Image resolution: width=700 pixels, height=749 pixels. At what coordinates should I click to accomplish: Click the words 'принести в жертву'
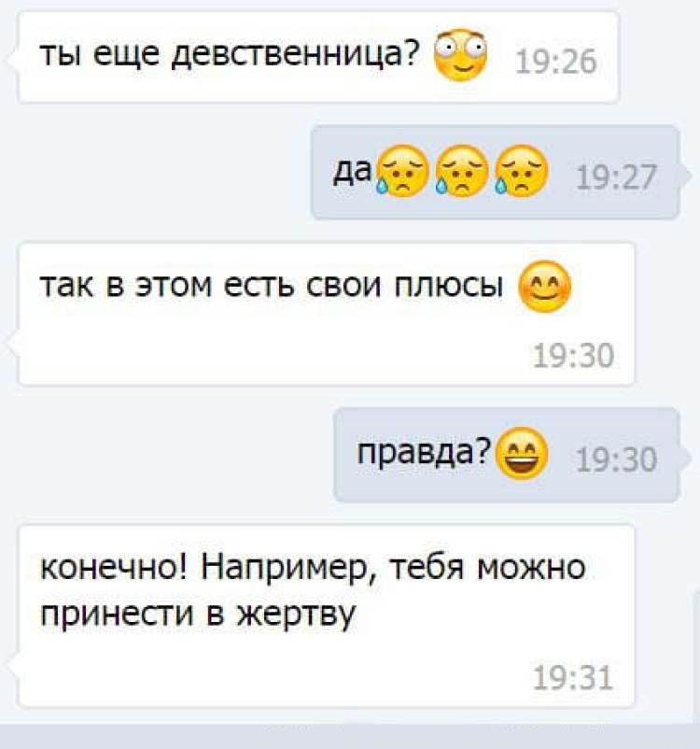point(198,615)
